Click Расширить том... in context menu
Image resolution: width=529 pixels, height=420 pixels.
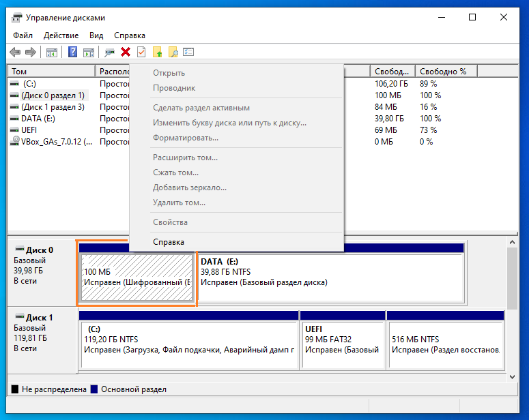[236, 157]
